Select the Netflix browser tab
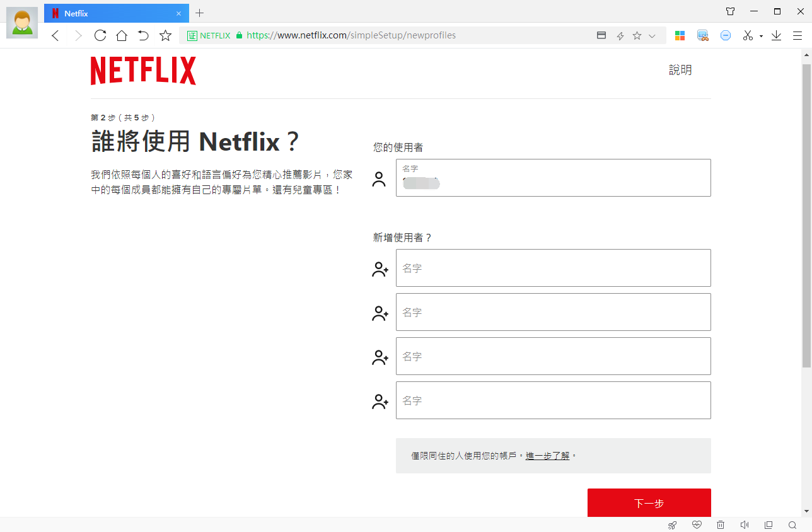Image resolution: width=812 pixels, height=532 pixels. [x=117, y=13]
